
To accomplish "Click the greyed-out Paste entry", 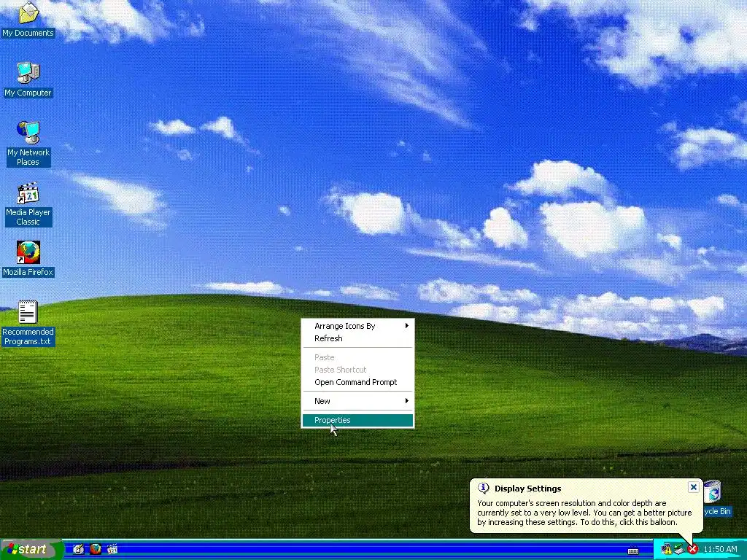I will click(x=357, y=357).
